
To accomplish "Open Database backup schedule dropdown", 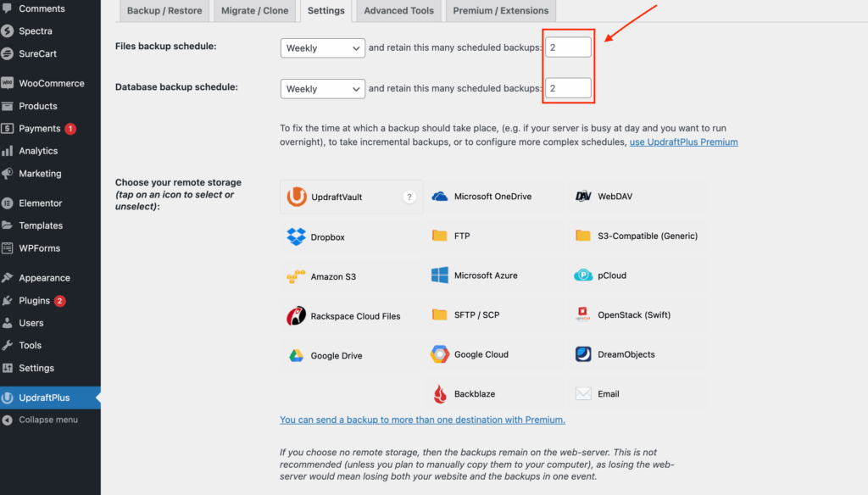I will (323, 89).
